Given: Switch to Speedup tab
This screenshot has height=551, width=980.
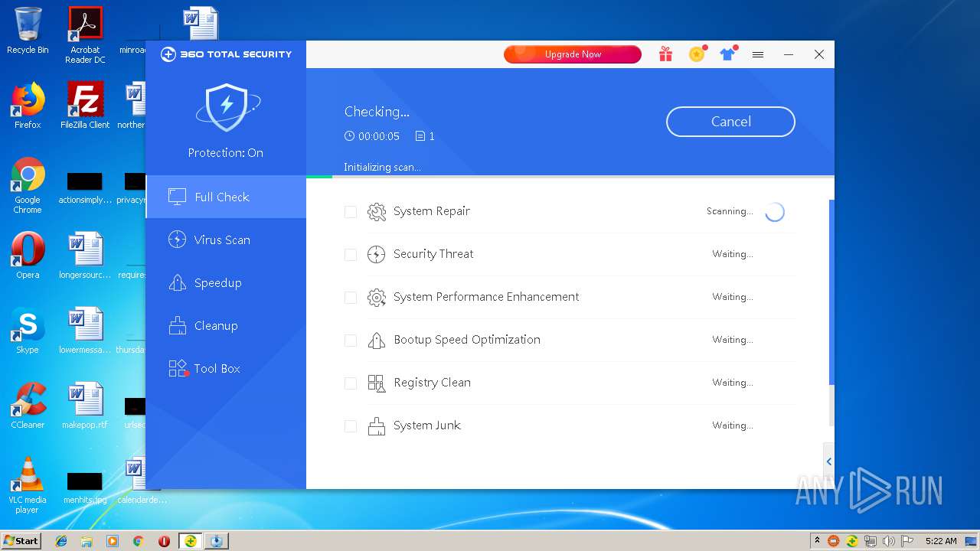Looking at the screenshot, I should 226,282.
